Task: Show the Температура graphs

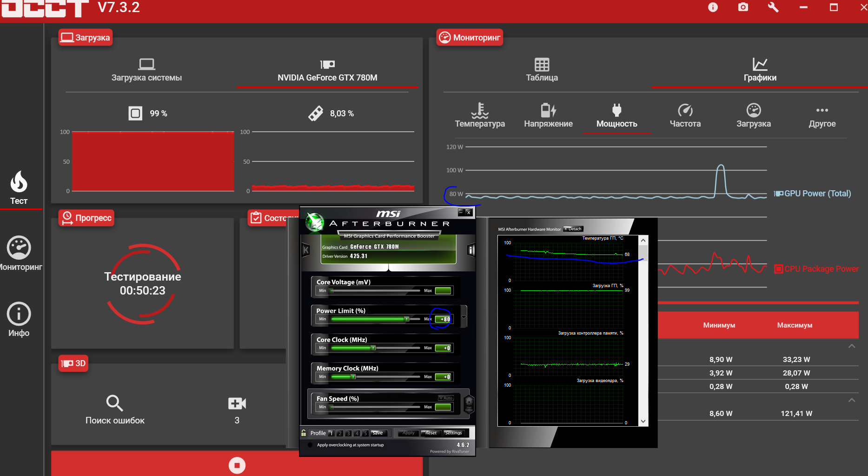Action: 480,116
